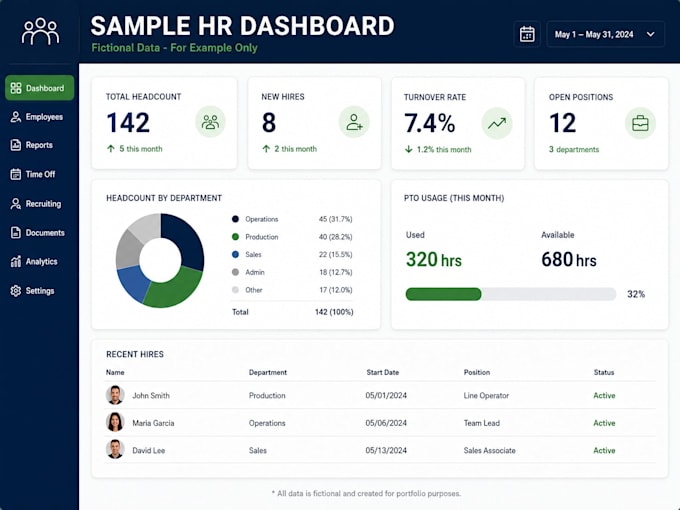Open the May 1 – May 31, 2024 date dropdown

point(605,34)
